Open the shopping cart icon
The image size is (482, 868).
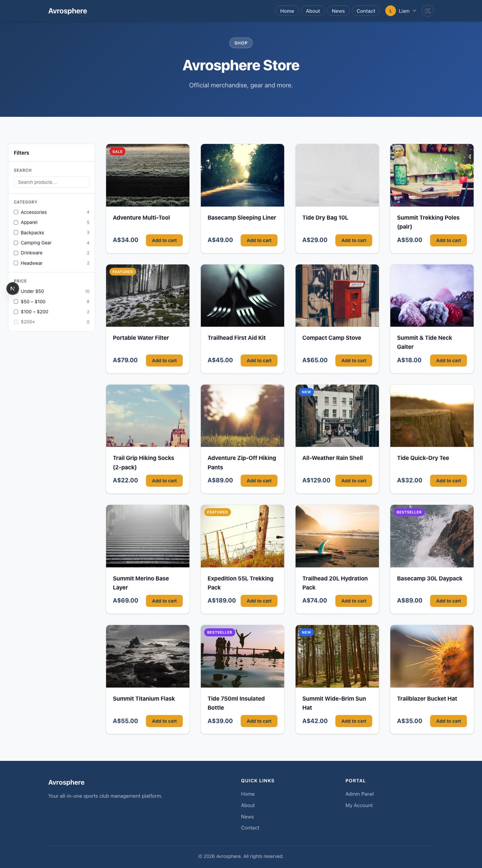(x=427, y=11)
